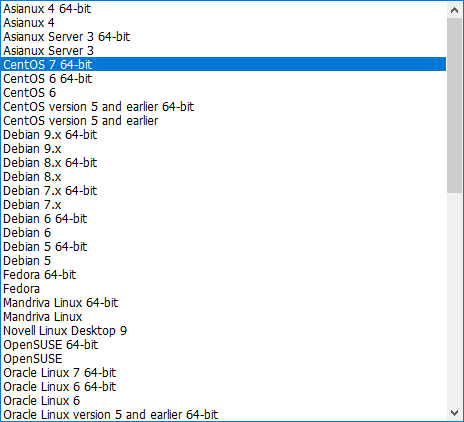Click the vertical scrollbar thumb

click(454, 105)
